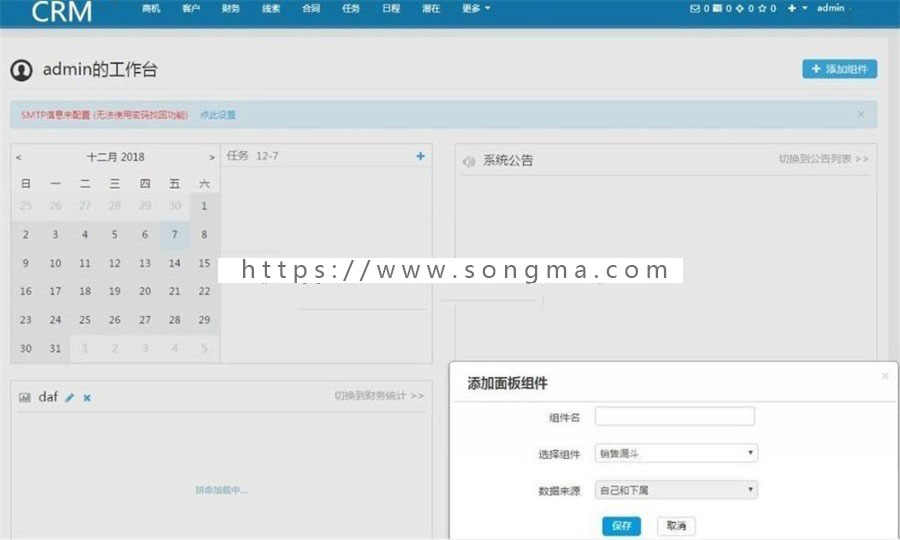
Task: Click the 添加组件 button
Action: [839, 69]
